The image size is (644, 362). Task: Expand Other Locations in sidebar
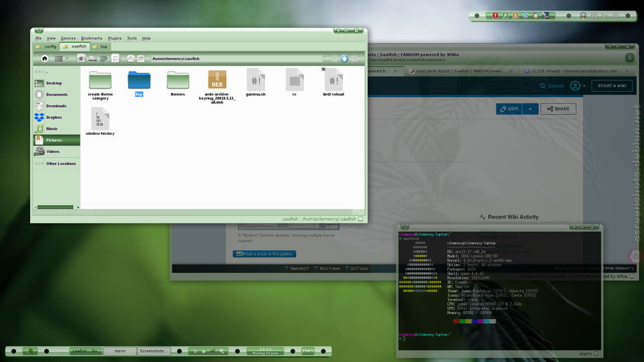click(56, 164)
